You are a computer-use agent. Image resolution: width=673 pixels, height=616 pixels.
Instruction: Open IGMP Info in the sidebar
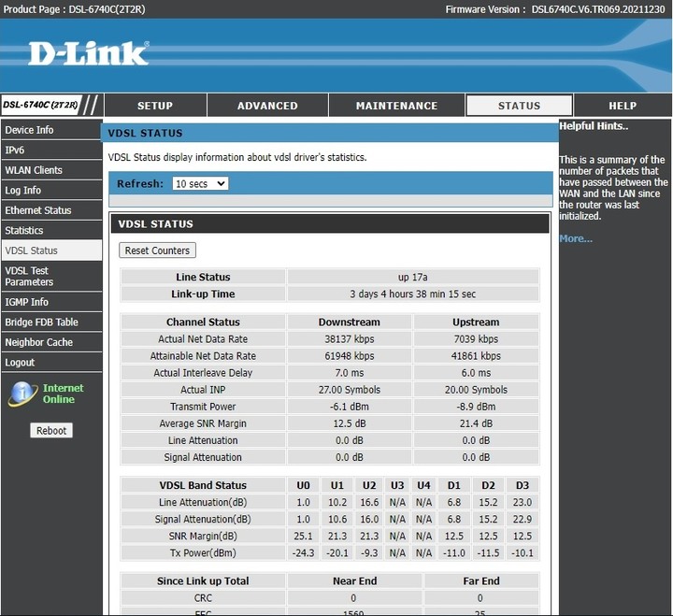point(51,302)
